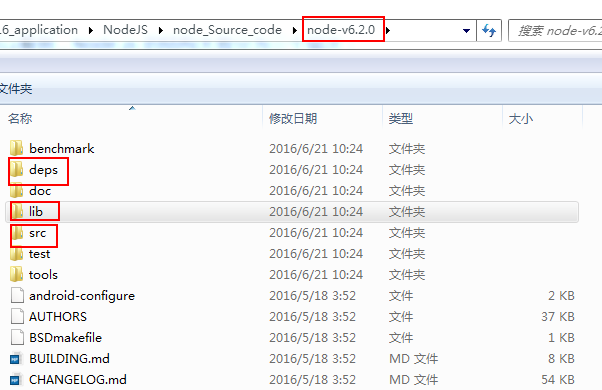Select the lib folder name
The image size is (602, 390).
click(x=36, y=212)
